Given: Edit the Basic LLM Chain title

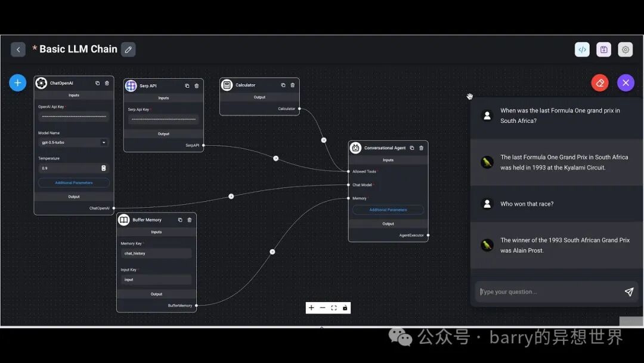Looking at the screenshot, I should tap(128, 50).
